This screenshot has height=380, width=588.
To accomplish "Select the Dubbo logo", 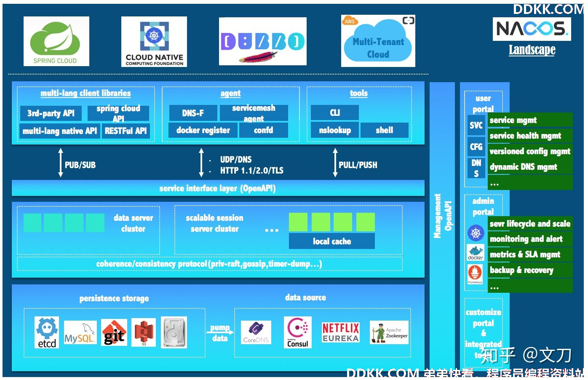I will (x=263, y=41).
